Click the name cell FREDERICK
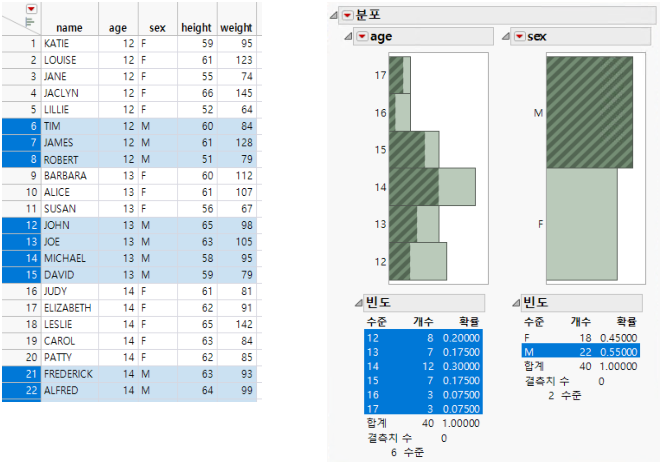Image resolution: width=663 pixels, height=464 pixels. click(68, 373)
